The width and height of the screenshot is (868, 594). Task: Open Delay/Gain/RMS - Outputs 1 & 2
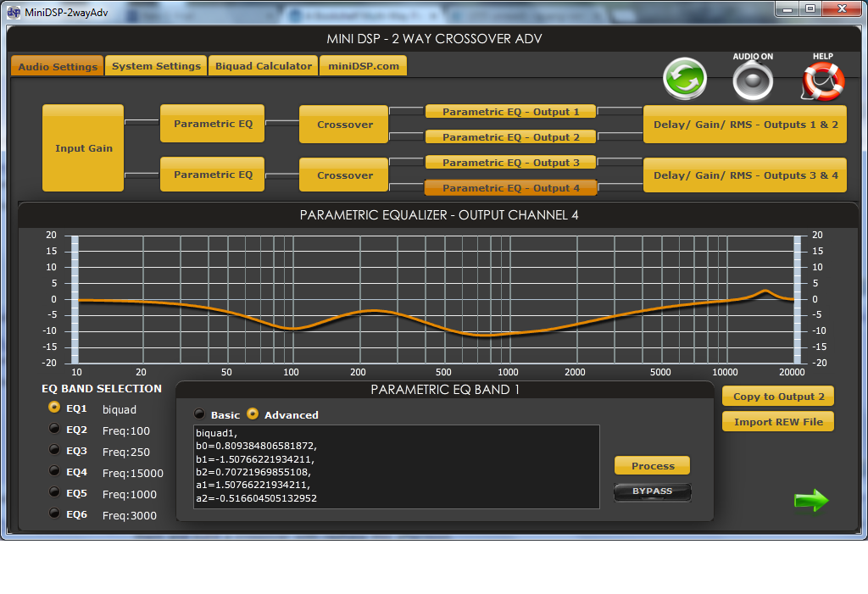tap(745, 125)
